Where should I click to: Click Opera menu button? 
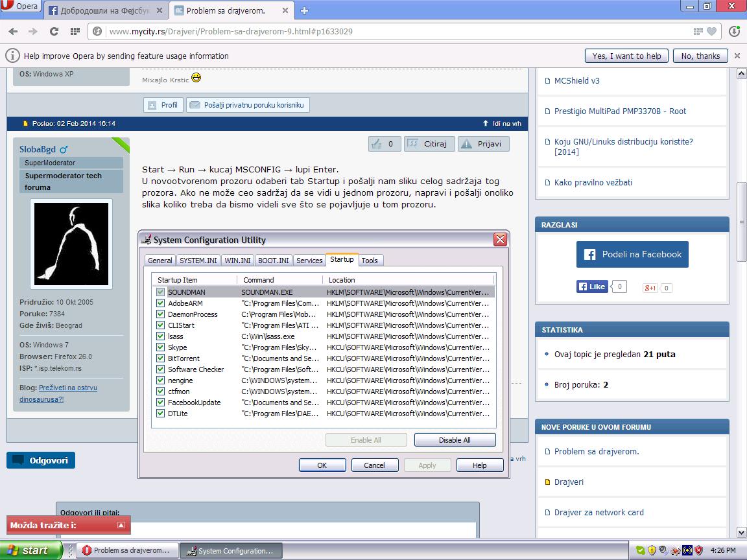[21, 6]
